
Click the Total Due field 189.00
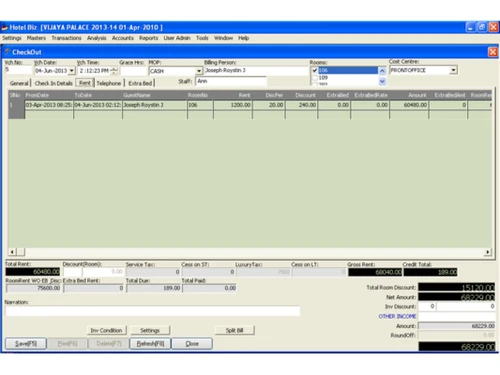154,288
